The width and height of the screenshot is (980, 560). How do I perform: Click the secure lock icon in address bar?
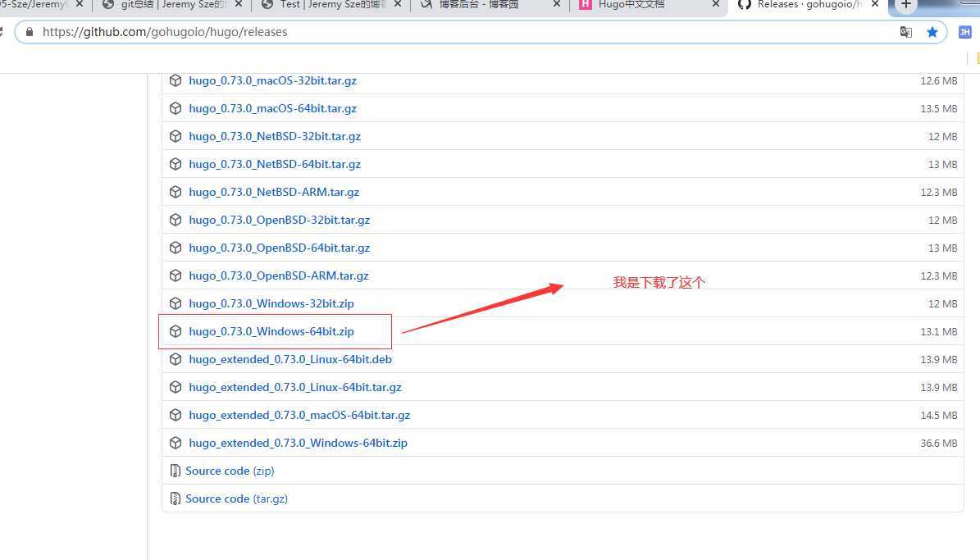[x=30, y=31]
